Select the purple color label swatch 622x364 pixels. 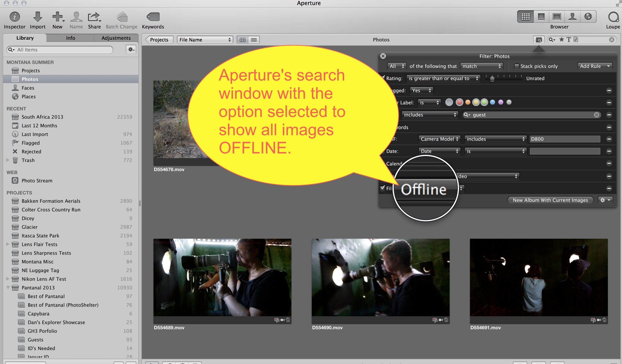(500, 102)
